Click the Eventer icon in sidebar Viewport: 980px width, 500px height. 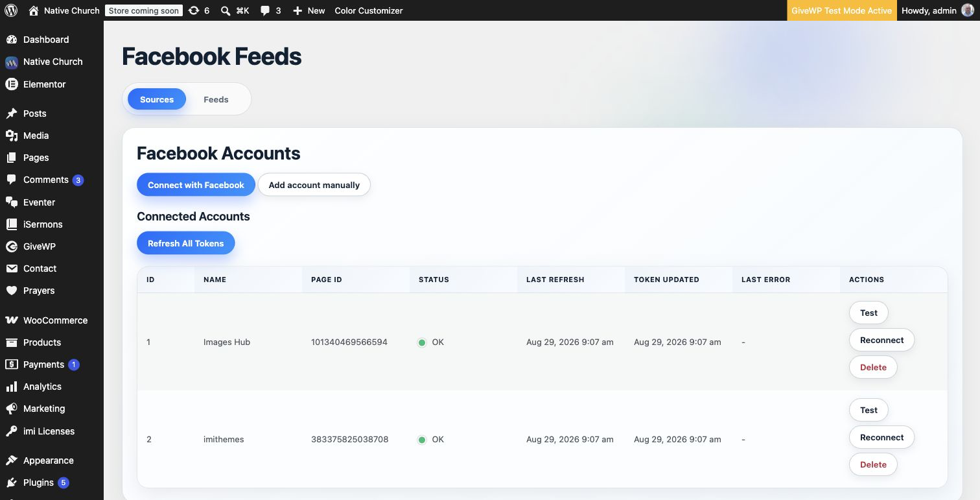pos(12,202)
